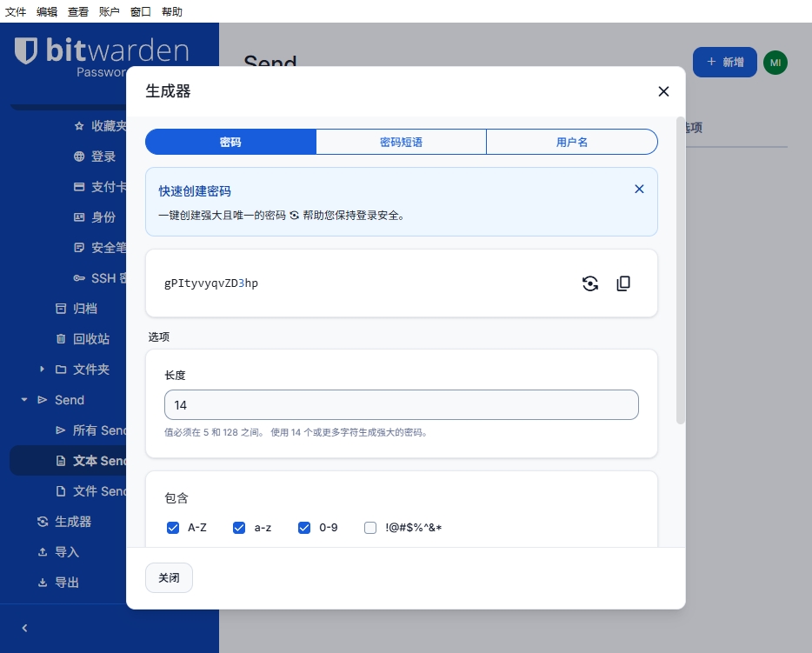Toggle the A-Z uppercase checkbox
Screen dimensions: 812x653
173,528
